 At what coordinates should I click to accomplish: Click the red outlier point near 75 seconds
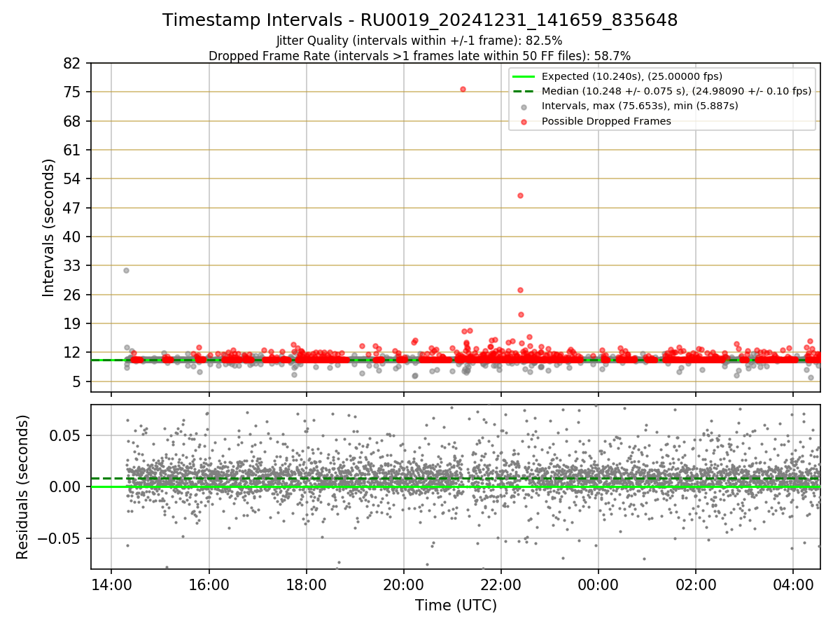[463, 89]
